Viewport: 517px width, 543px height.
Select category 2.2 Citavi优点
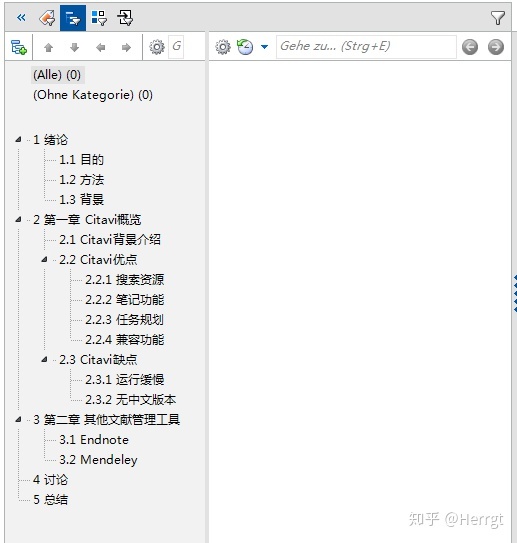click(98, 260)
